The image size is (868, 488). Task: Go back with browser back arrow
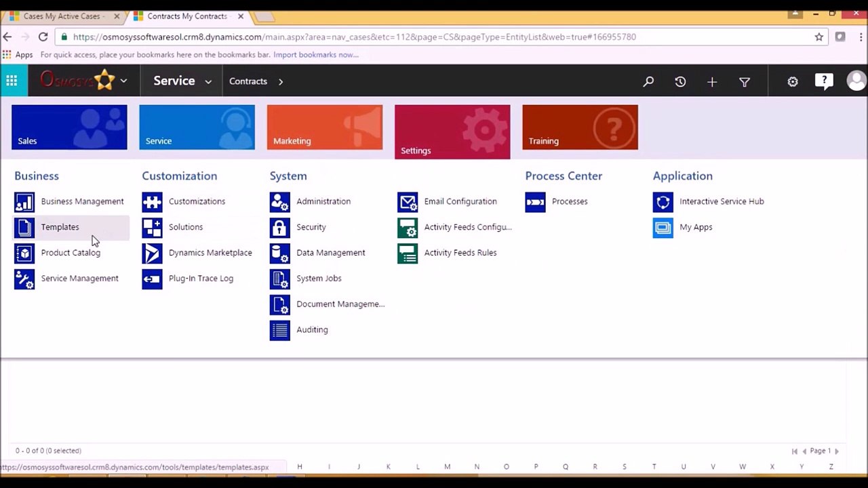(7, 37)
